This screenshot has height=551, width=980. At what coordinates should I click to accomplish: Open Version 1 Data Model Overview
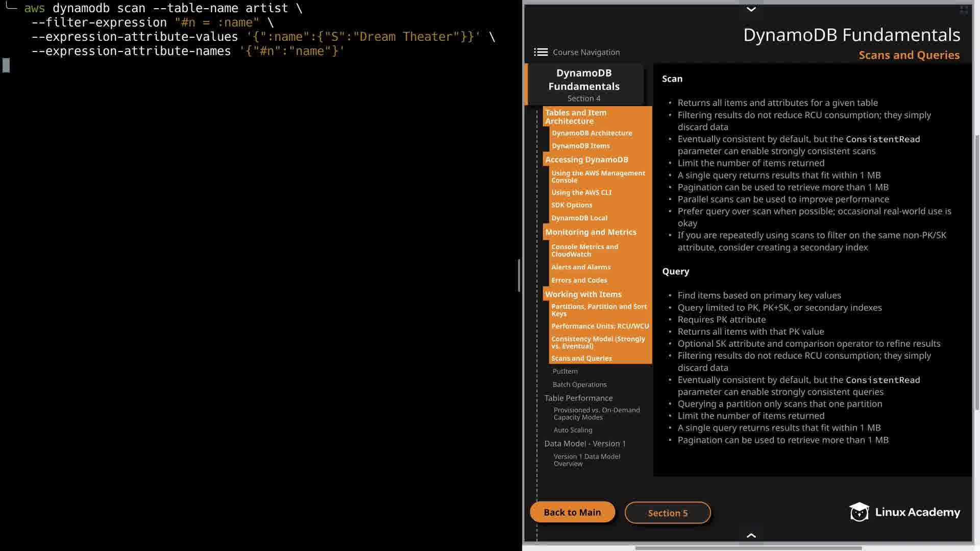(586, 460)
